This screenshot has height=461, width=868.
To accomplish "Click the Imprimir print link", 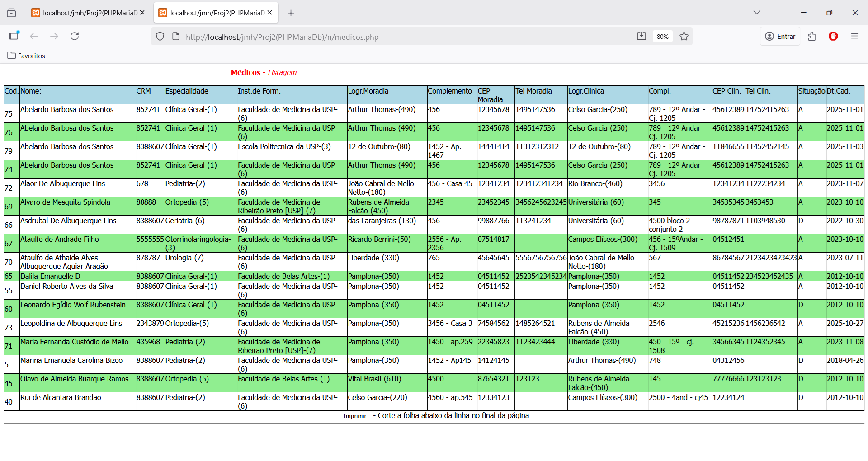I will click(x=355, y=416).
